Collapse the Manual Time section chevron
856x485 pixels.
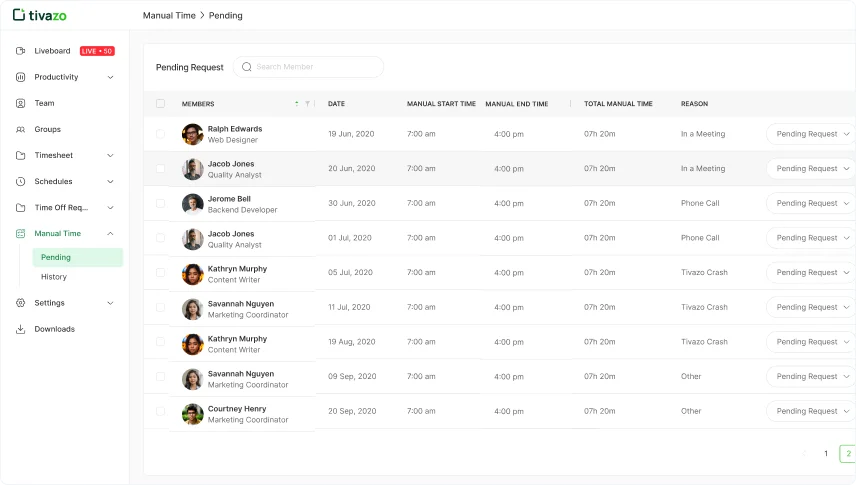point(110,234)
